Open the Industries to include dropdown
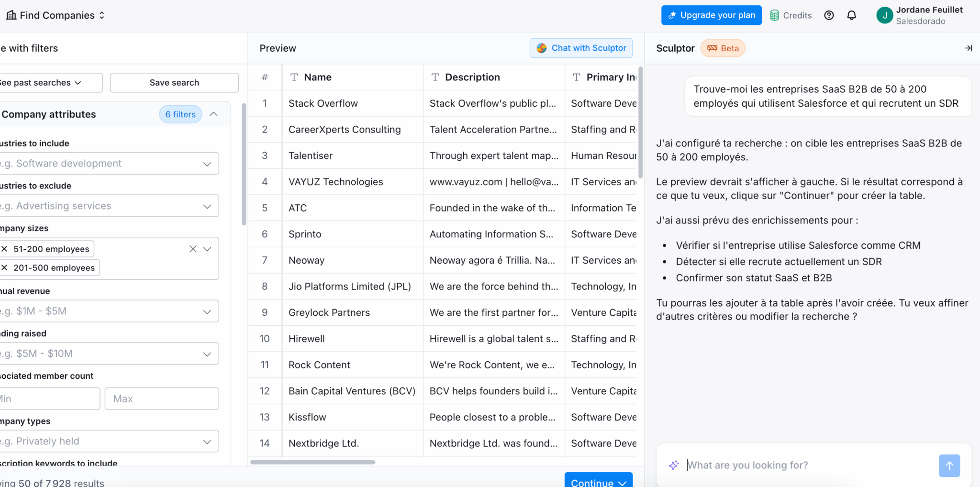Screen dimensions: 980x487 coord(108,164)
